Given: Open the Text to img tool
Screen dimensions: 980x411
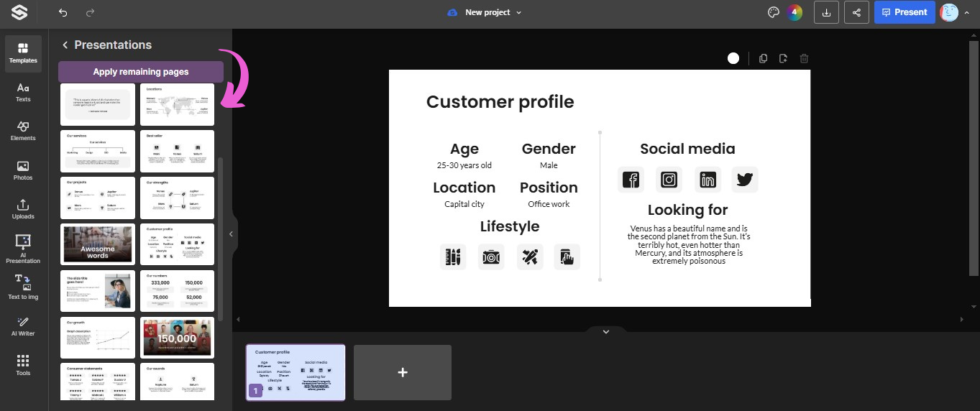Looking at the screenshot, I should coord(22,287).
